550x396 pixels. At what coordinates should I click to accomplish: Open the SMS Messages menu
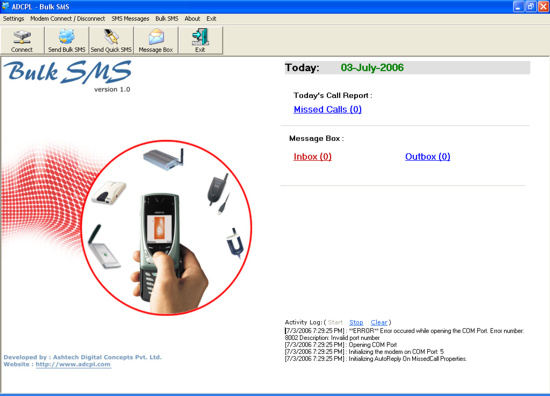coord(130,19)
